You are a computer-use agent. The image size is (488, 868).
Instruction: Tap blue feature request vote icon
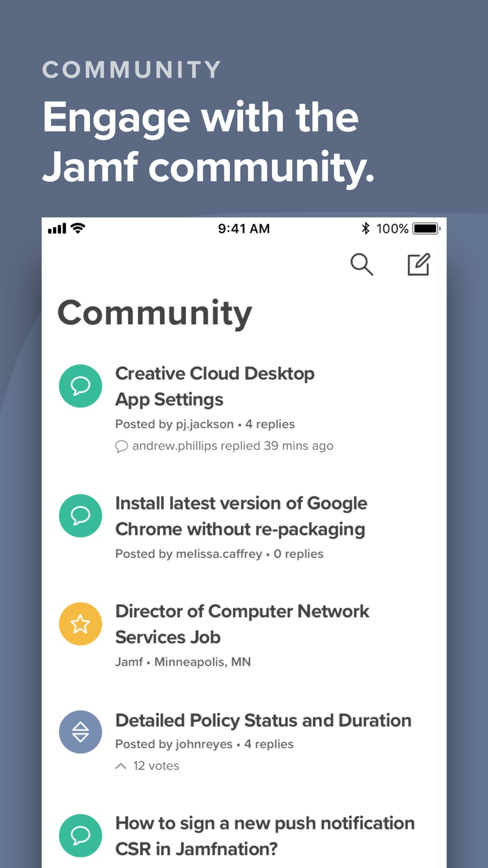click(81, 732)
